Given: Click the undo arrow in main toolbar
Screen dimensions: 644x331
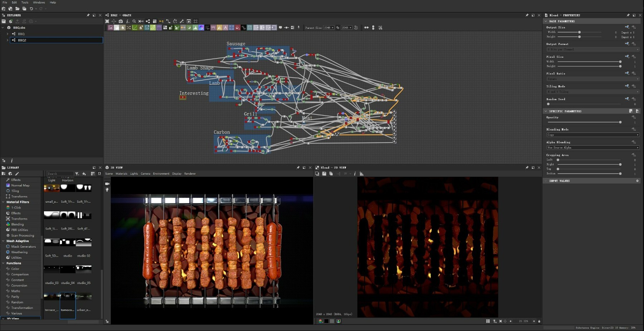Looking at the screenshot, I should [x=31, y=9].
